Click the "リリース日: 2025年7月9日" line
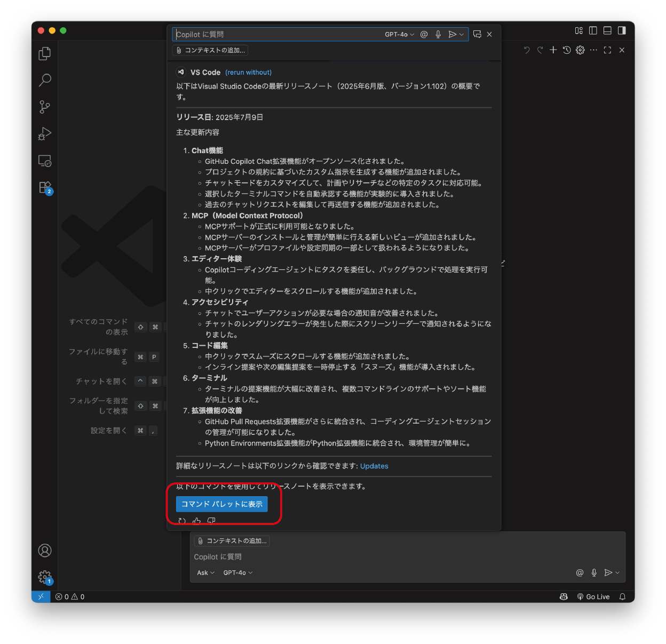 click(220, 117)
